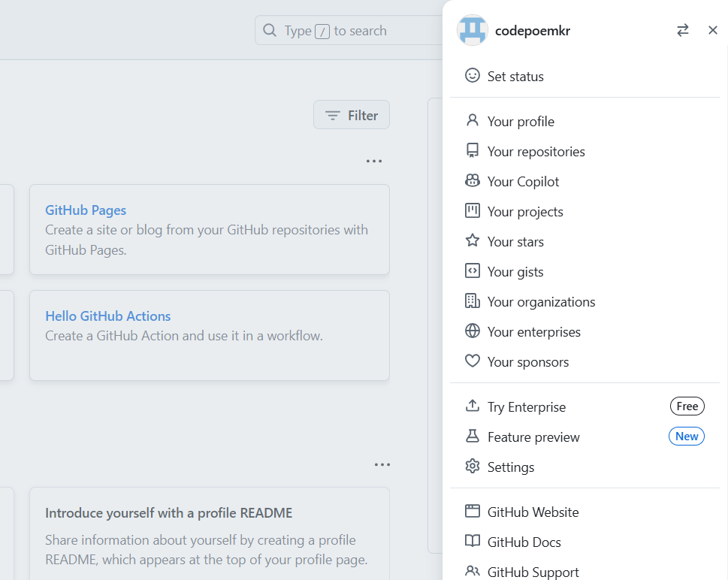
Task: Focus the Type / to search field
Action: click(349, 31)
